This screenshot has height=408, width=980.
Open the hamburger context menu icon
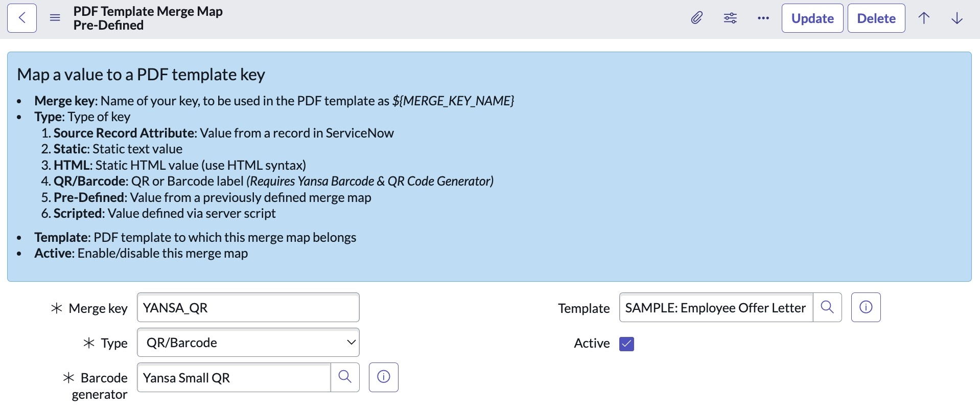tap(55, 18)
